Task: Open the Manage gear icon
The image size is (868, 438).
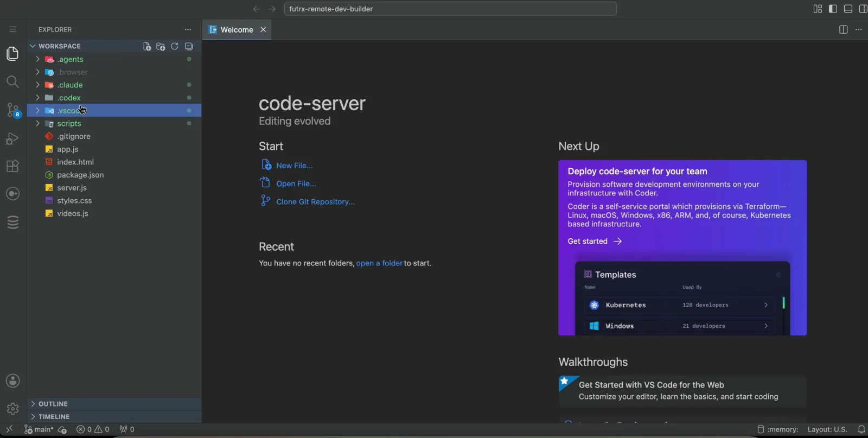Action: pyautogui.click(x=12, y=409)
